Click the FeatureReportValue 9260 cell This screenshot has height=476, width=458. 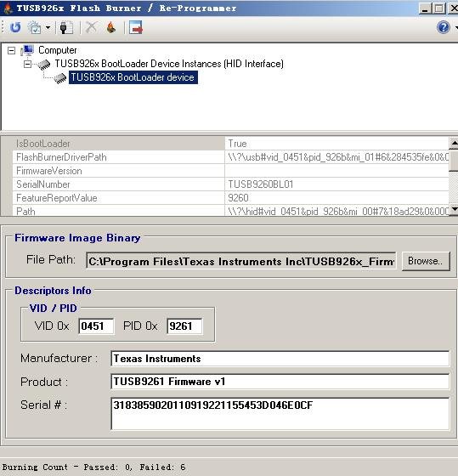[x=336, y=198]
